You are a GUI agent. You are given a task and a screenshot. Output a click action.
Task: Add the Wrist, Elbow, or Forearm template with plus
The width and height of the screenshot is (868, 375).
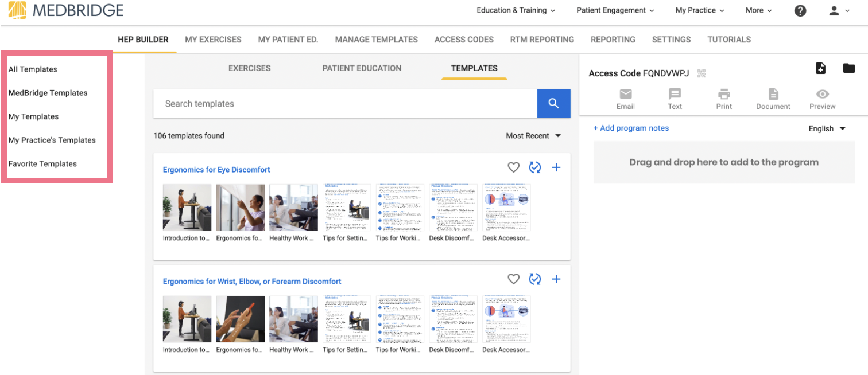pos(556,279)
